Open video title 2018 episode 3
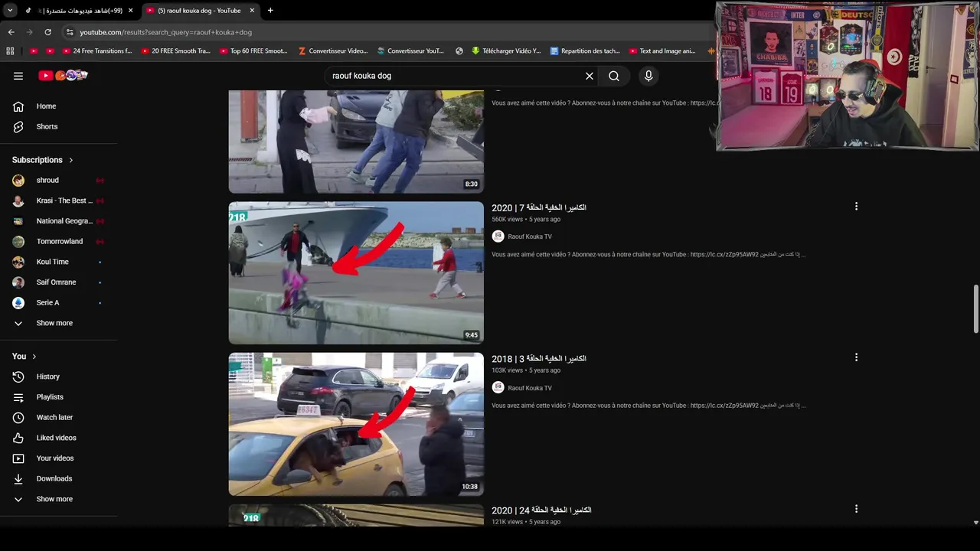Viewport: 980px width, 551px height. (539, 358)
